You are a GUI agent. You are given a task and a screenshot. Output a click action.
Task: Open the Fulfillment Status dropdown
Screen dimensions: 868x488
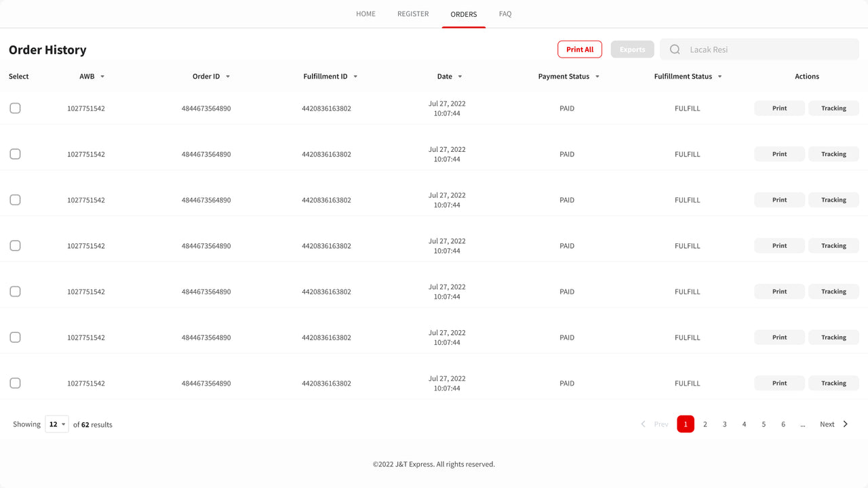click(x=719, y=77)
